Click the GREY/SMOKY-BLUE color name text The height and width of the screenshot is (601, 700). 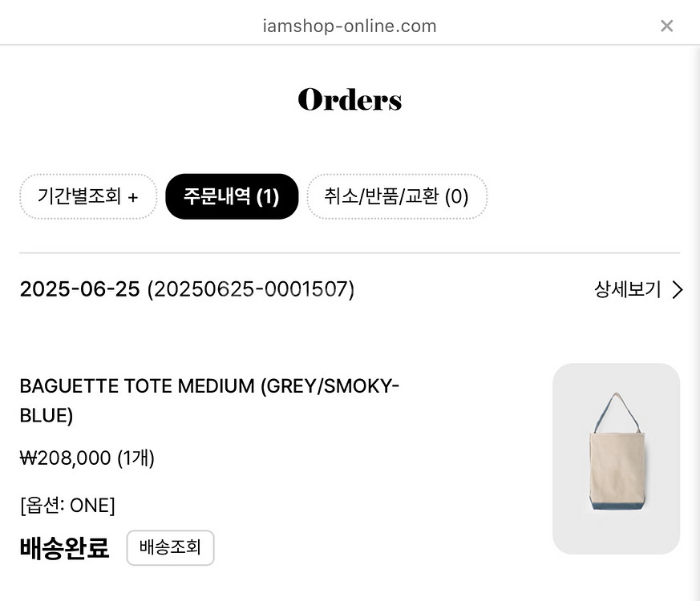click(x=209, y=401)
